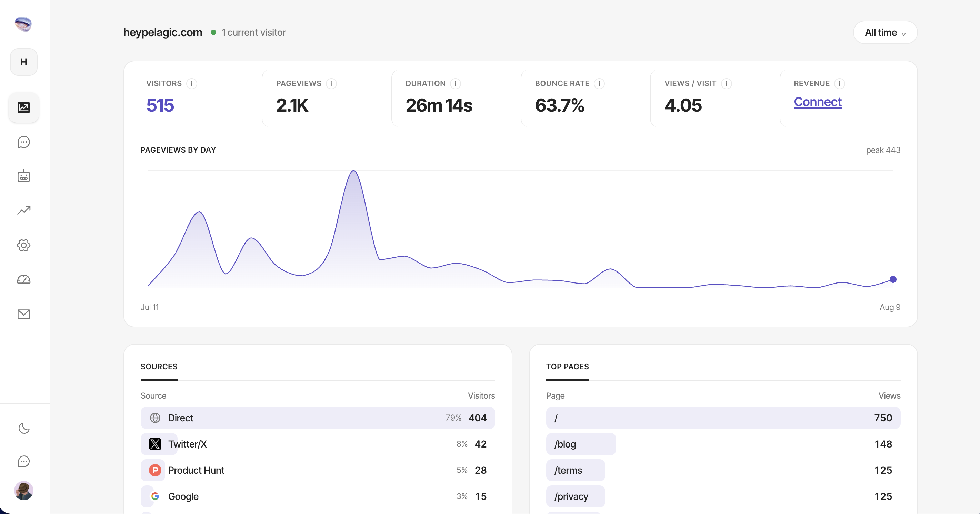This screenshot has width=980, height=514.
Task: Open the chat bubble icon in sidebar
Action: coord(23,142)
